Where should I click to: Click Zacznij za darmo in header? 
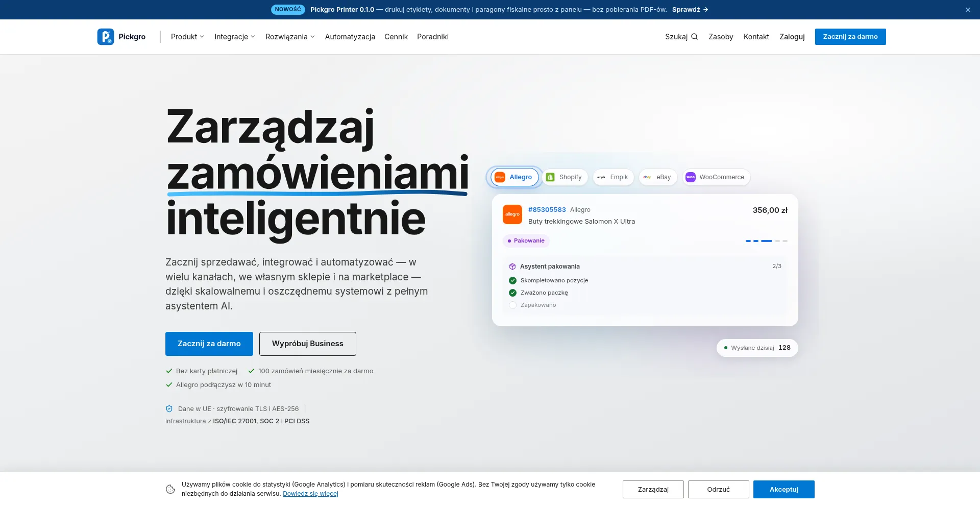click(x=850, y=37)
